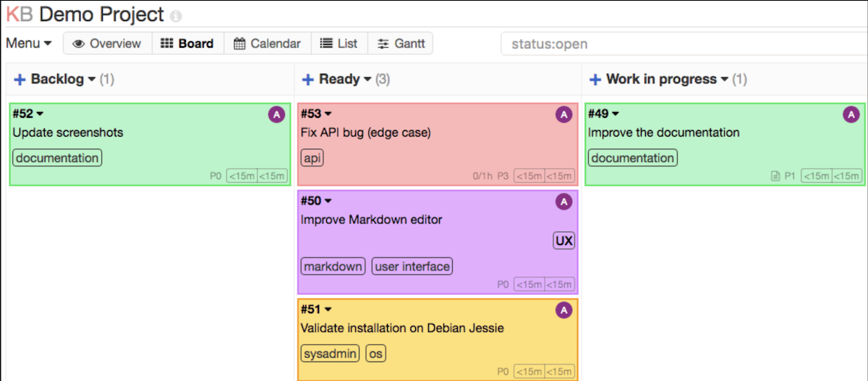Expand the Backlog column dropdown

(x=92, y=80)
